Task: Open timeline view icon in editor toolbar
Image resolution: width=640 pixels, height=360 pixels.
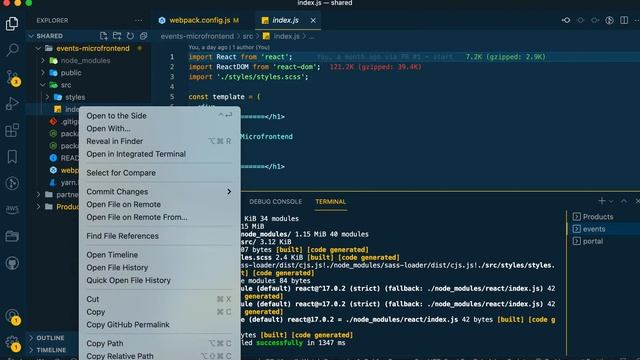Action: [x=609, y=20]
